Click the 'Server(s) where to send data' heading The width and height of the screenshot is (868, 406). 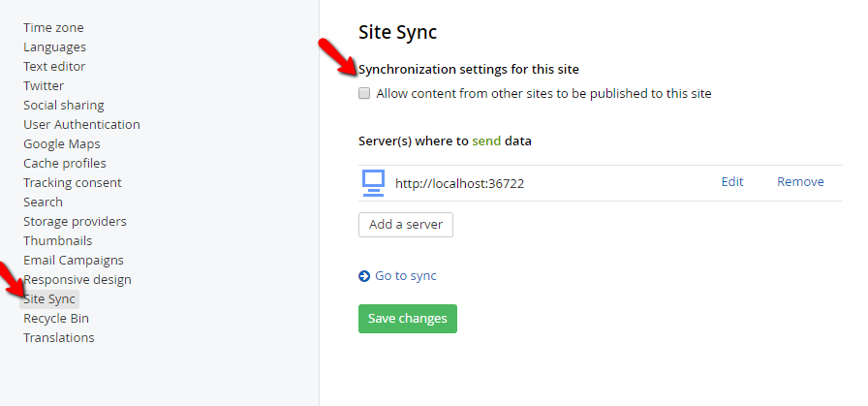point(445,141)
